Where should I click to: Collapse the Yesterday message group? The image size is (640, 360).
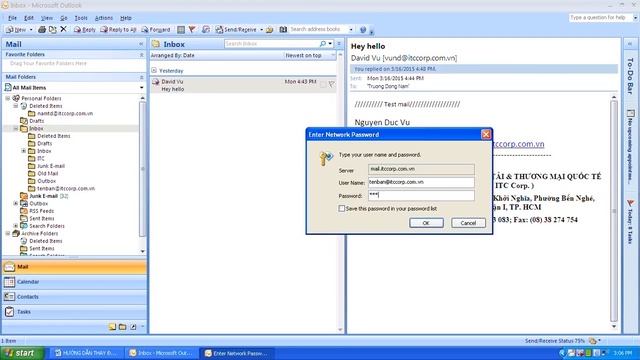154,71
